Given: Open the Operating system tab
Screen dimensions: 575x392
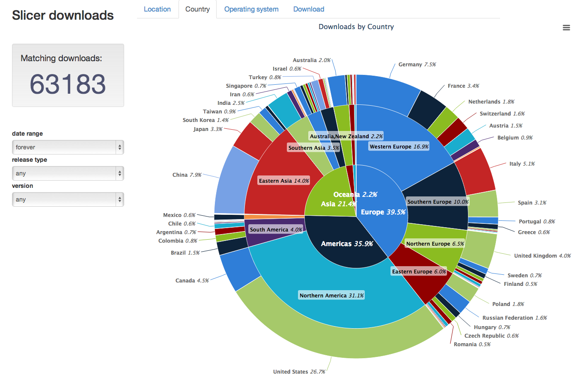Looking at the screenshot, I should click(251, 9).
